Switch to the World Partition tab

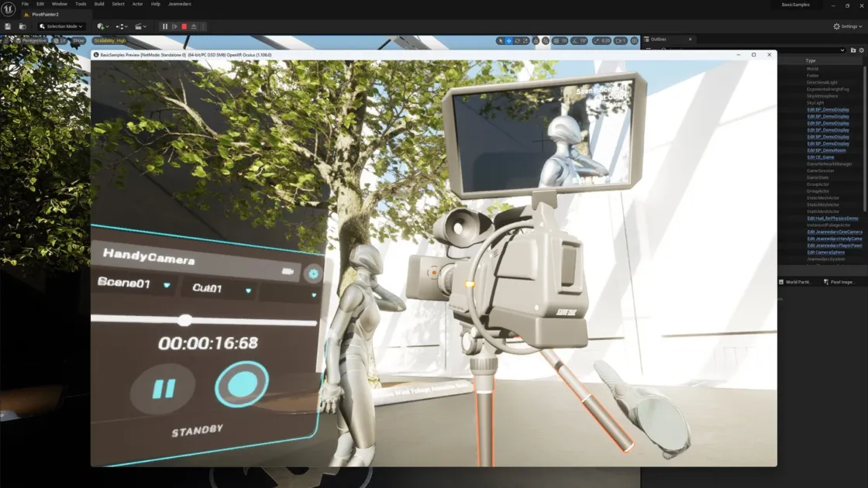click(x=797, y=281)
